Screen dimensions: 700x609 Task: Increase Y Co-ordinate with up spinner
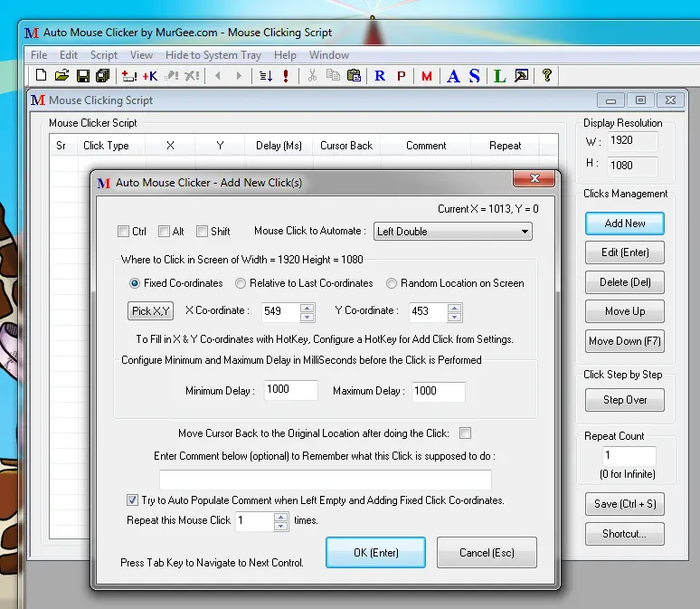pos(455,308)
